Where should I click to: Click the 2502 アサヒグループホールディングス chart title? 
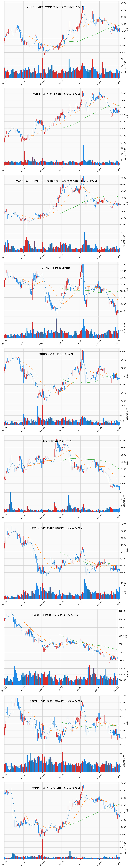(x=56, y=7)
